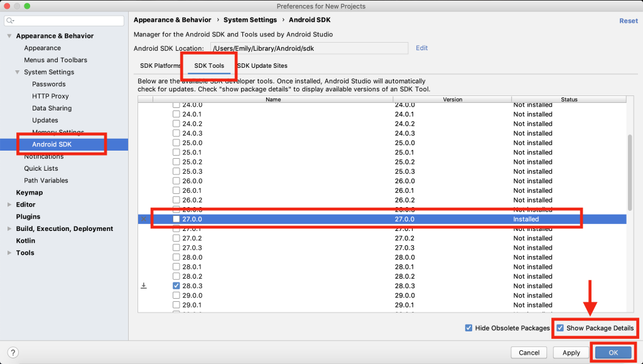Select the SDK Tools tab
643x364 pixels.
coord(209,66)
